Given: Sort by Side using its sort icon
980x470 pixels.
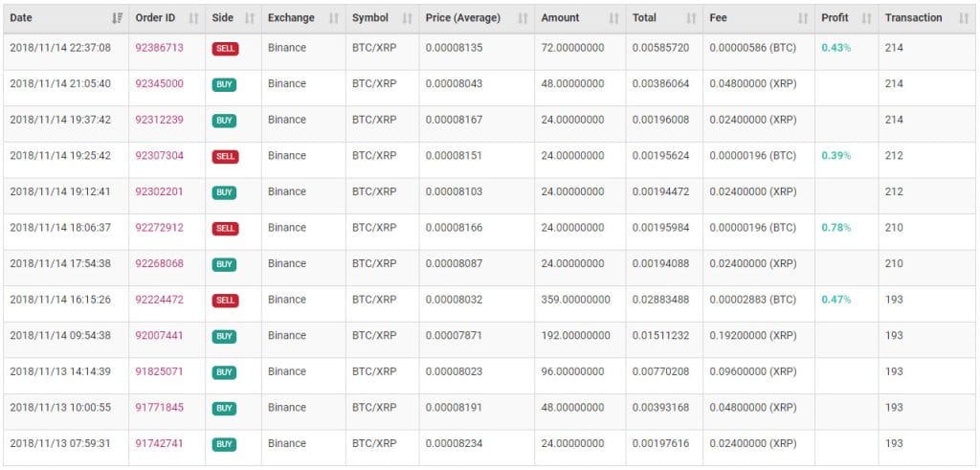Looking at the screenshot, I should [x=250, y=18].
